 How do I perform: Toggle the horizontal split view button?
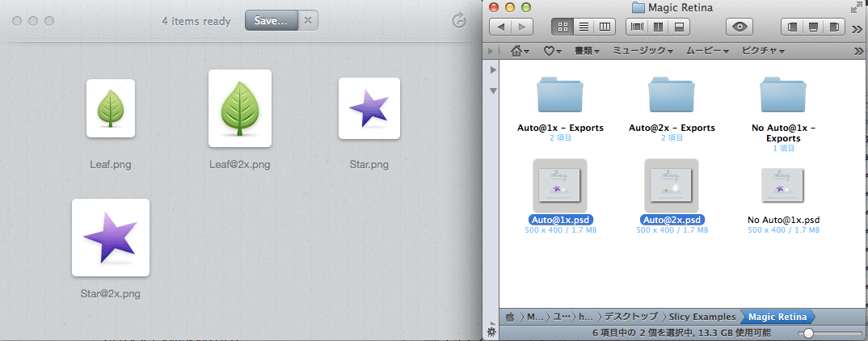point(679,27)
